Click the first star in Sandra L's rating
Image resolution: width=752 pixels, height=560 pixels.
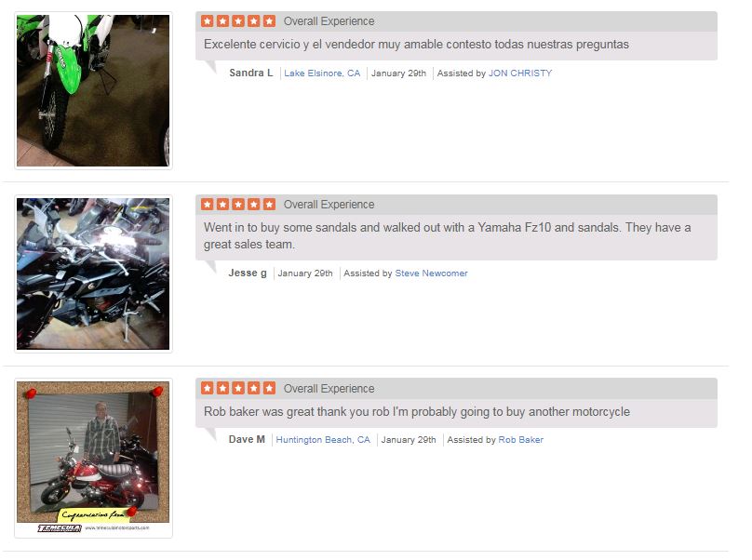coord(208,21)
